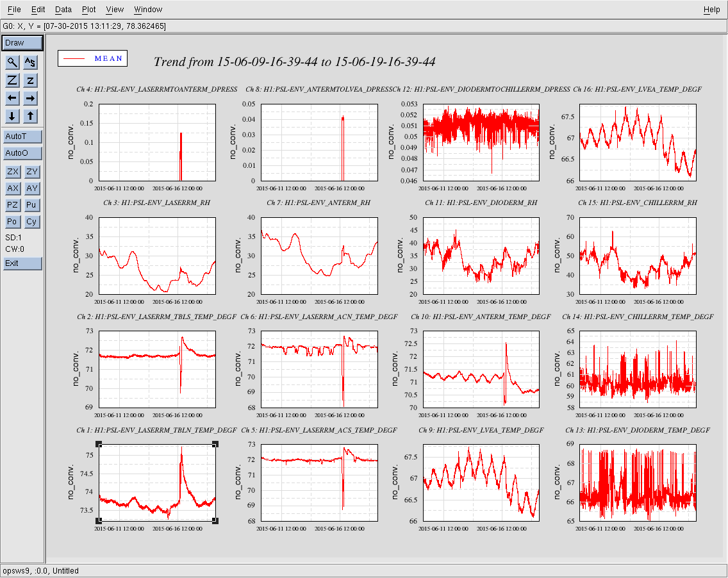The height and width of the screenshot is (578, 728).
Task: Select the Ch 4 LASERRMTOANTERM_DPRESS graph
Action: 158,142
